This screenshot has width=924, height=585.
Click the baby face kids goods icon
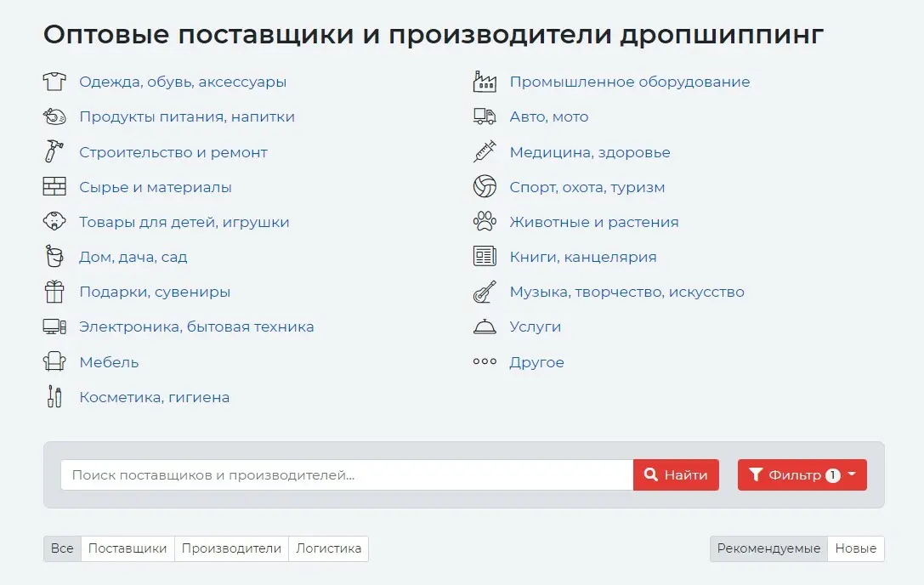pos(54,222)
